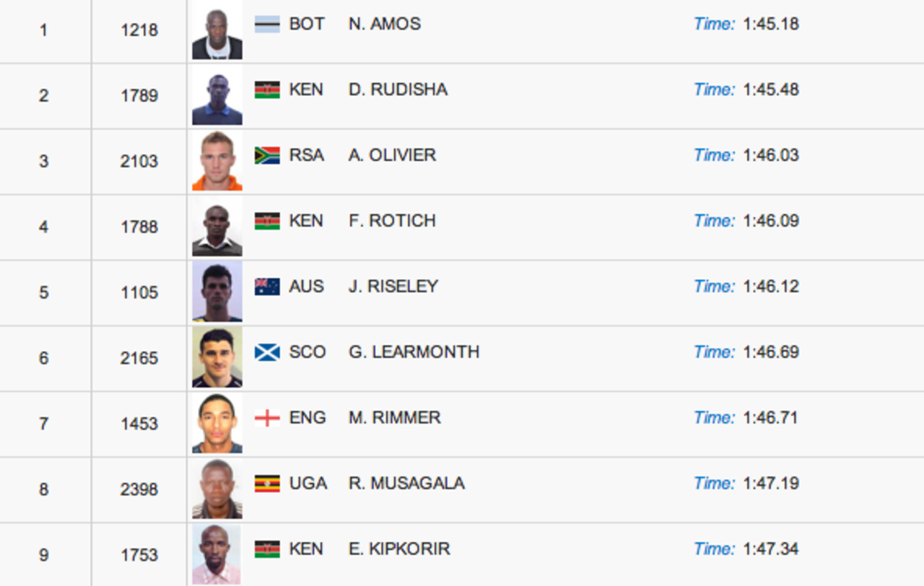Select athlete name J. RISELEY
The image size is (924, 586).
point(393,287)
